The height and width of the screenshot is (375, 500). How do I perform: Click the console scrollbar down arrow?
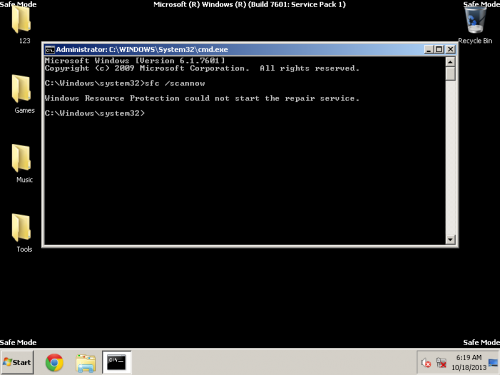point(450,239)
